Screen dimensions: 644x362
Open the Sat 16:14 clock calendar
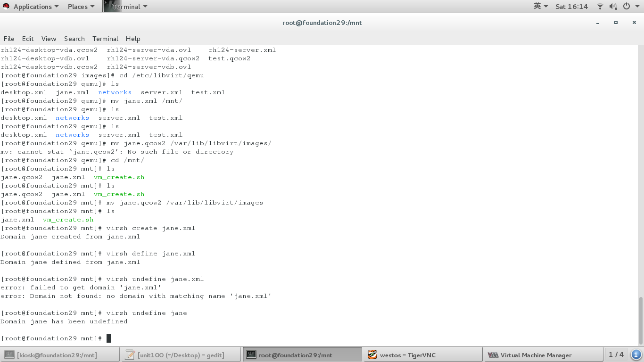[571, 7]
